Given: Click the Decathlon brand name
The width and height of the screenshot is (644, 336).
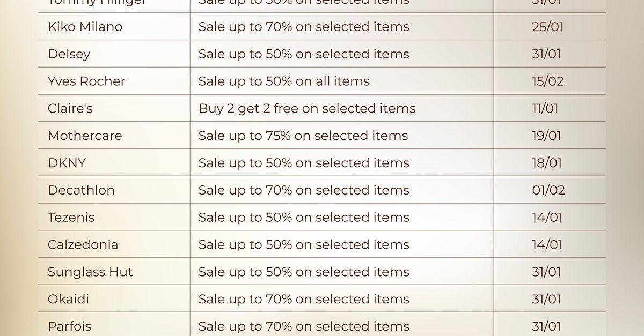Looking at the screenshot, I should pos(80,190).
